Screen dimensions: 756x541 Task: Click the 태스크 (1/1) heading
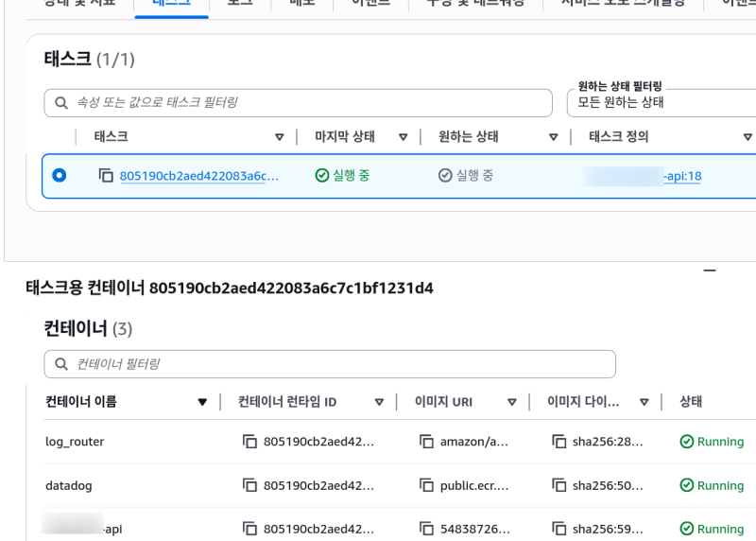[89, 59]
